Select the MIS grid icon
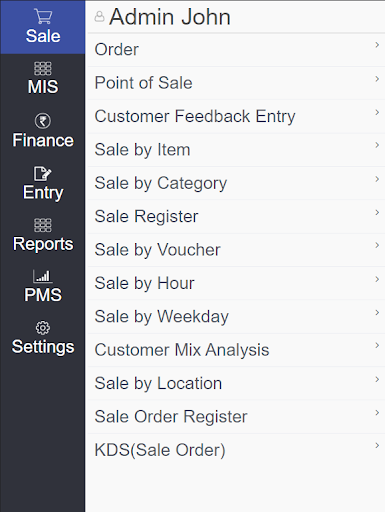385x512 pixels. click(x=43, y=69)
